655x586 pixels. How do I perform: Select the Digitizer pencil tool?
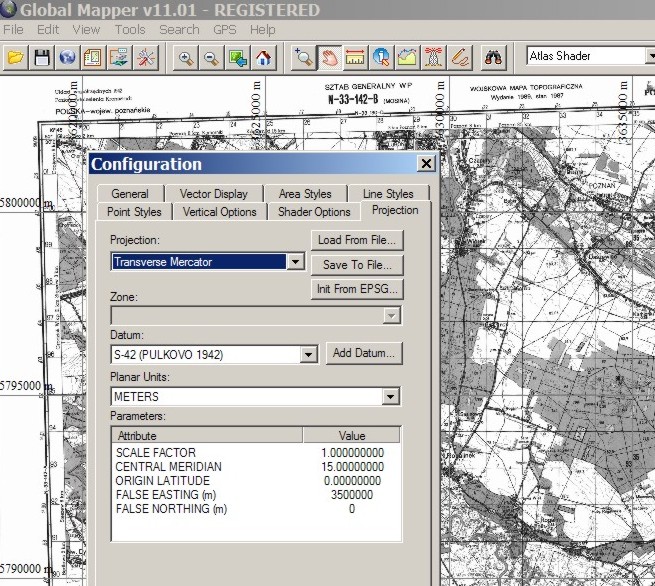pos(460,58)
